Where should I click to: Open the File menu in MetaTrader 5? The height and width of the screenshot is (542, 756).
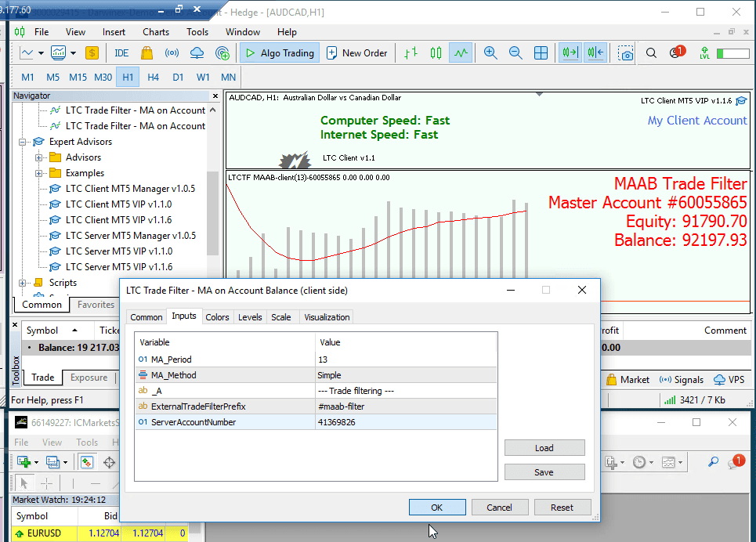pyautogui.click(x=42, y=32)
